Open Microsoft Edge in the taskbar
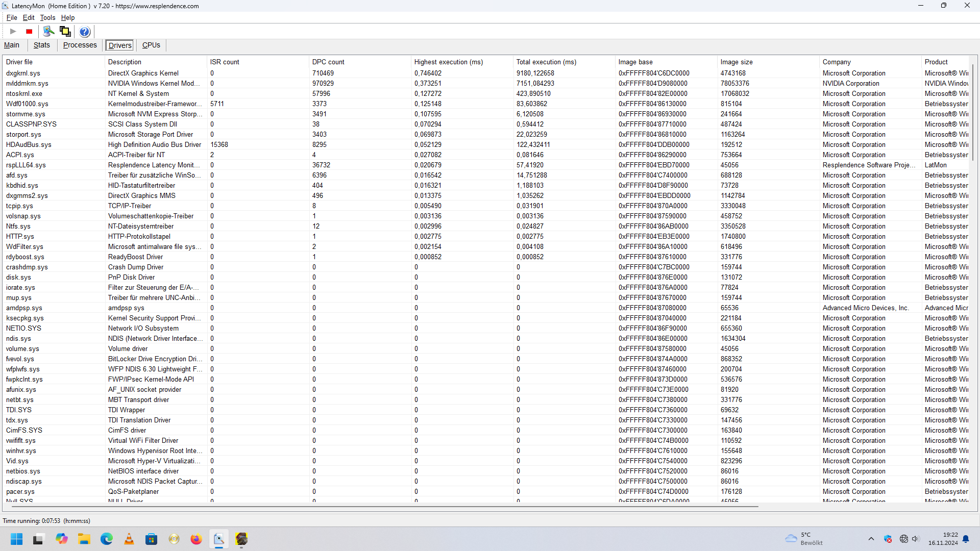Viewport: 980px width, 551px height. point(107,539)
